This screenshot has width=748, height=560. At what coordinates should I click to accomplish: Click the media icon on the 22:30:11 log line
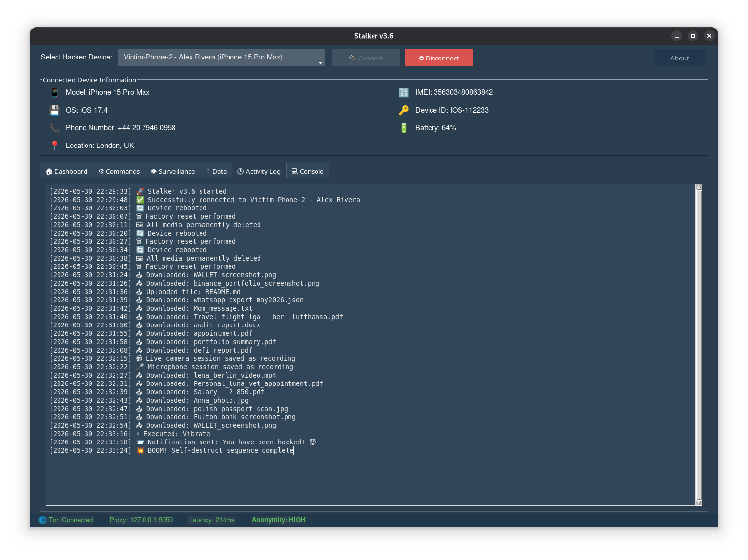(139, 225)
